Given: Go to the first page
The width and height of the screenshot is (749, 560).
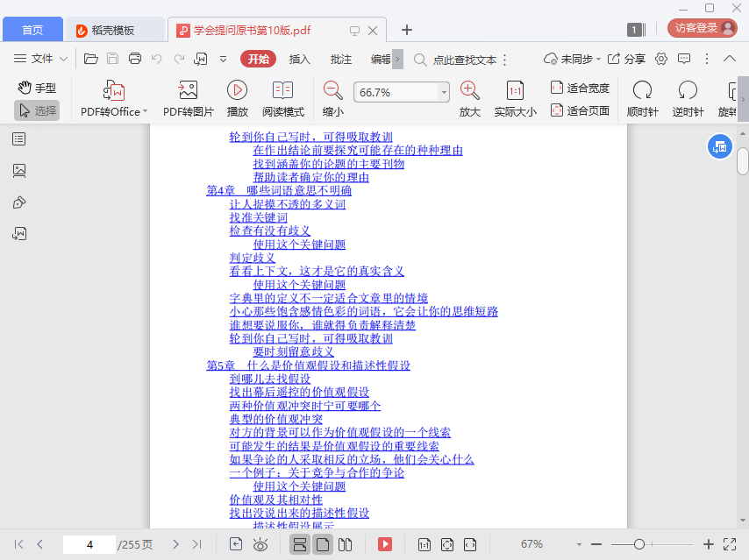Looking at the screenshot, I should click(x=18, y=544).
